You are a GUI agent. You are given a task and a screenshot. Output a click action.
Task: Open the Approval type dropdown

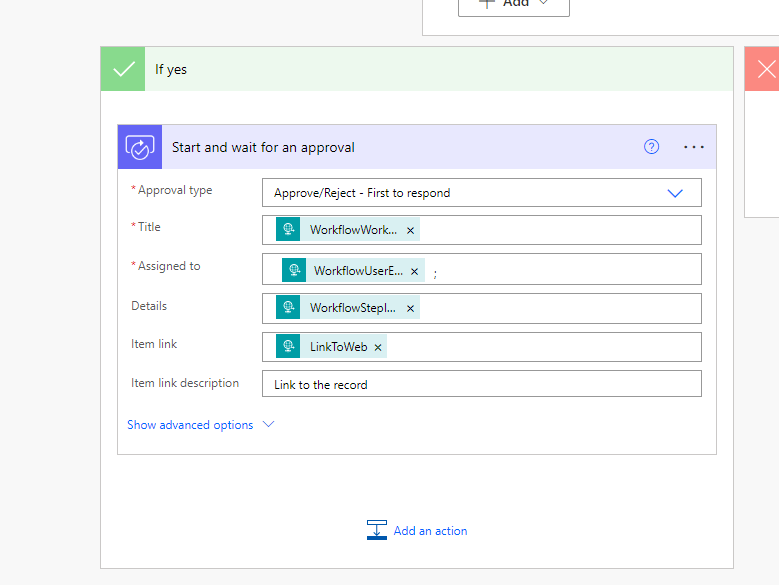pos(674,193)
